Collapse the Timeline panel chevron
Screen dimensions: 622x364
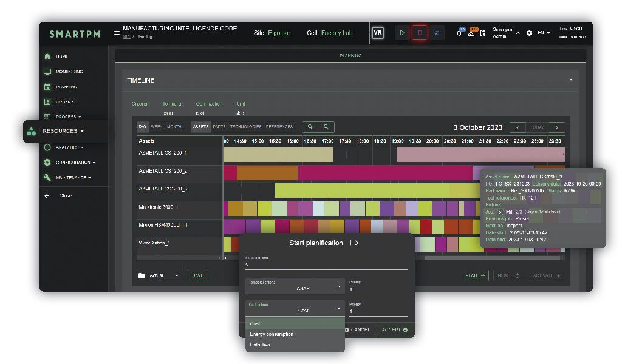pos(571,81)
